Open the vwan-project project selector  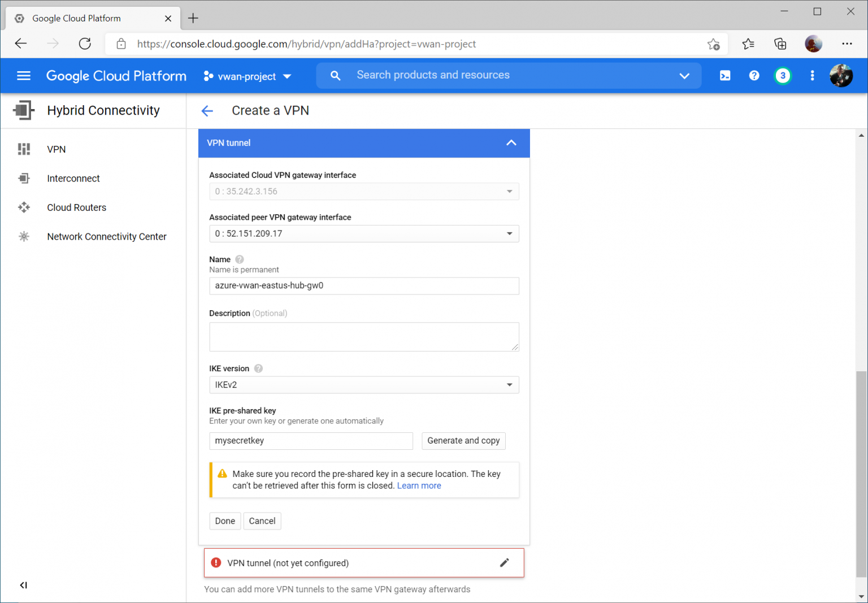(x=247, y=76)
